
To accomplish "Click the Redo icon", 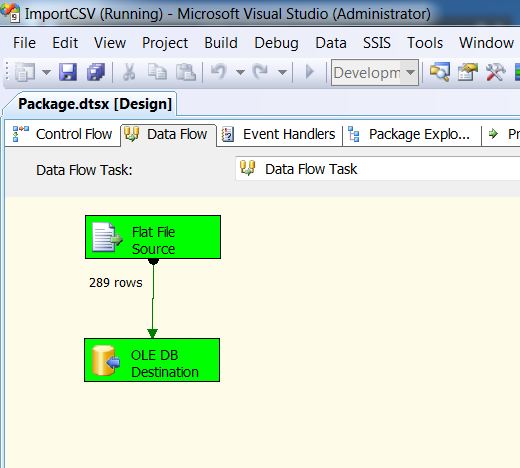I will [261, 72].
